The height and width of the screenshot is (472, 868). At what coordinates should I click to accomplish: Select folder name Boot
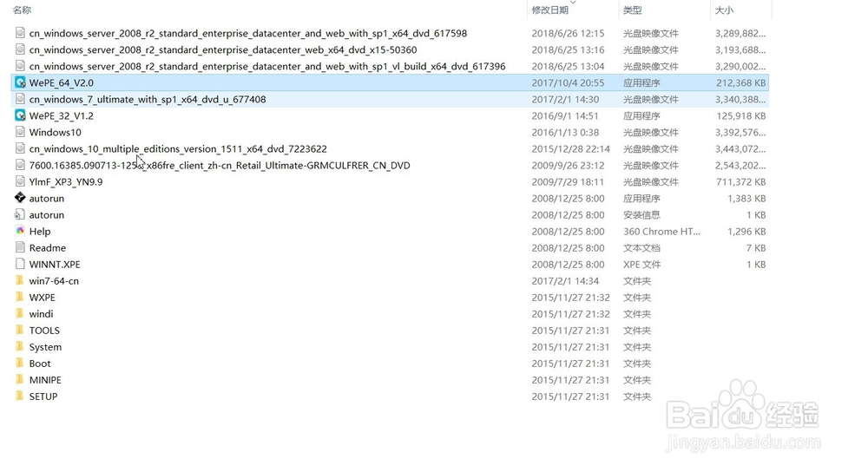(40, 364)
